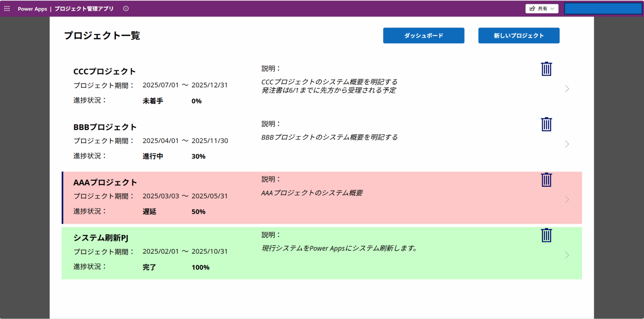Expand the 共有 dropdown chevron

click(x=552, y=9)
